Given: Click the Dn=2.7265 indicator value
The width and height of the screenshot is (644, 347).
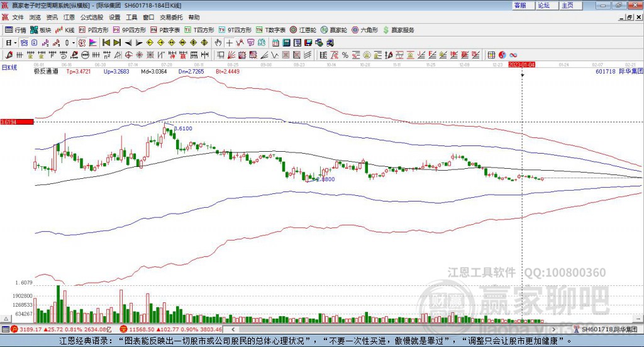Looking at the screenshot, I should pyautogui.click(x=191, y=71).
